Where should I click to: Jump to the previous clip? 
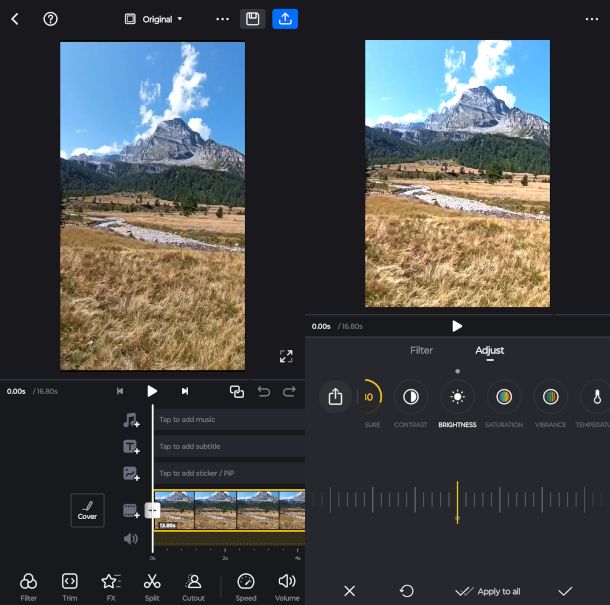point(120,391)
